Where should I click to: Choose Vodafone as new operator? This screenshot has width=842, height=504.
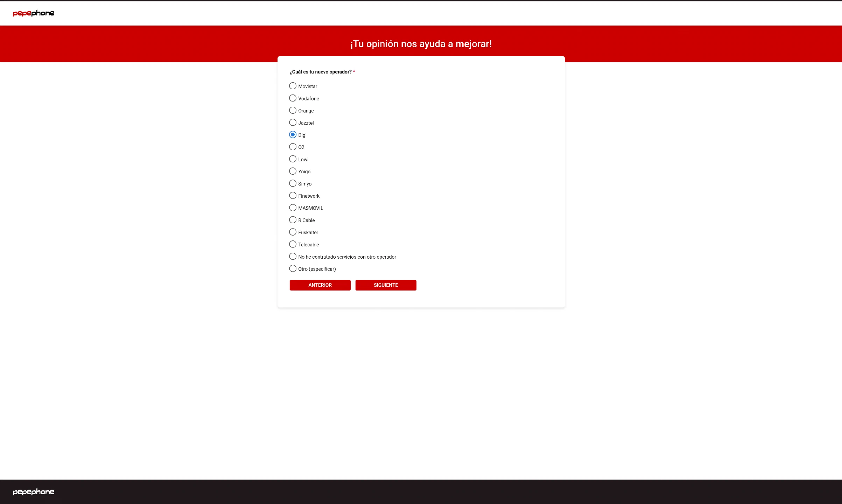[293, 98]
